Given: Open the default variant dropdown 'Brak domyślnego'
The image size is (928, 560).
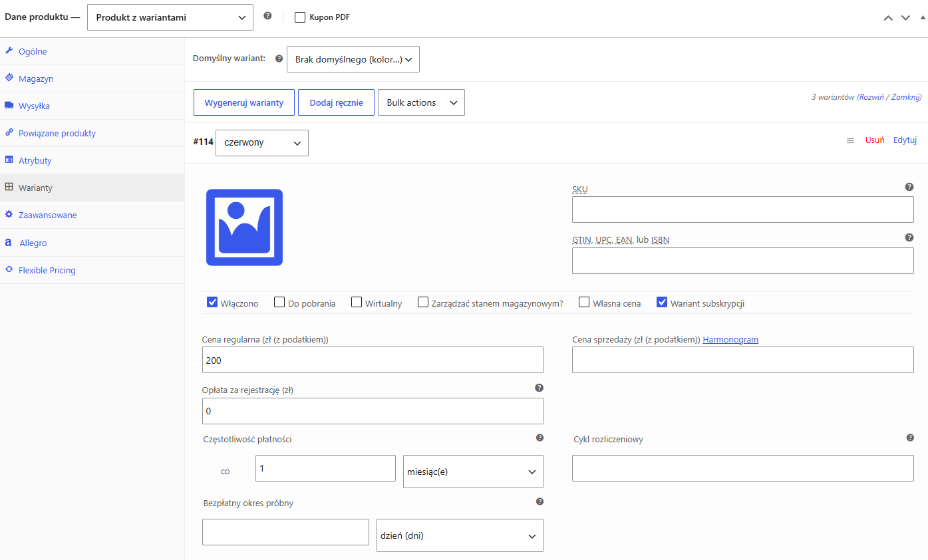Looking at the screenshot, I should pyautogui.click(x=353, y=59).
